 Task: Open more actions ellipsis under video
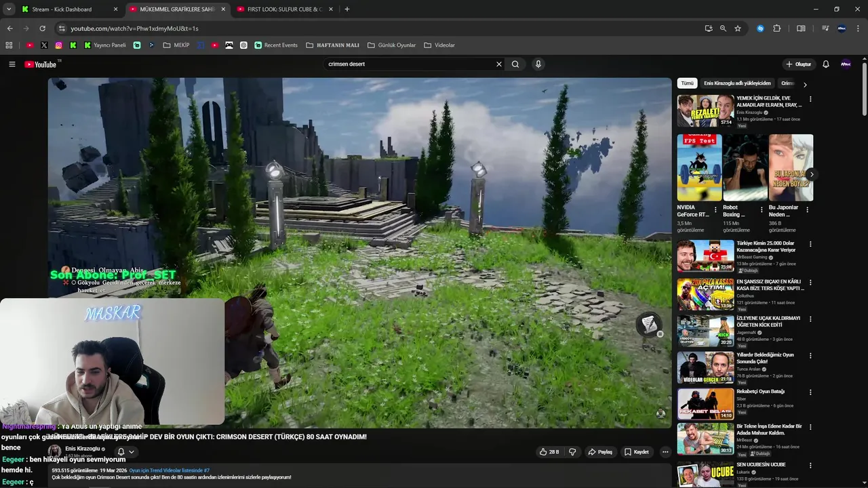tap(665, 452)
